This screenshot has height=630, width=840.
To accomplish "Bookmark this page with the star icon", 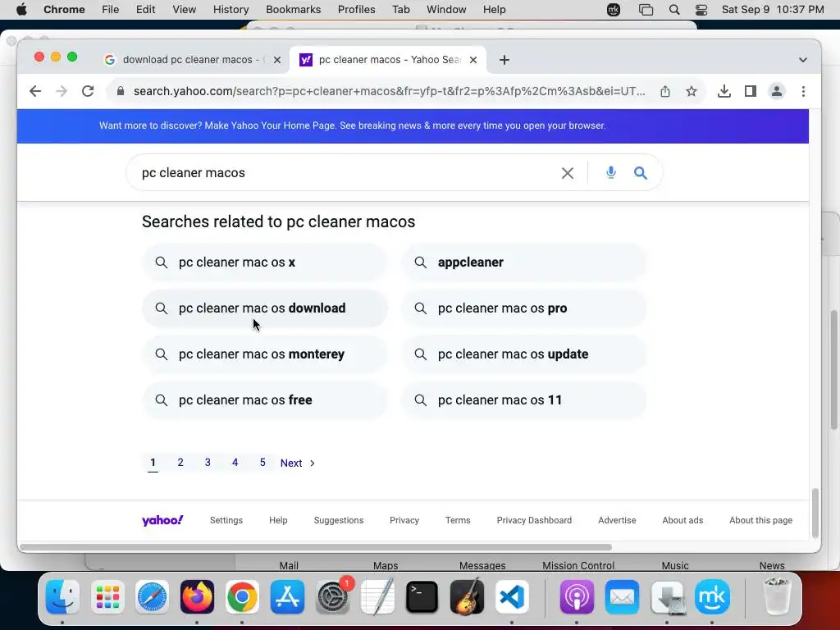I will 691,91.
